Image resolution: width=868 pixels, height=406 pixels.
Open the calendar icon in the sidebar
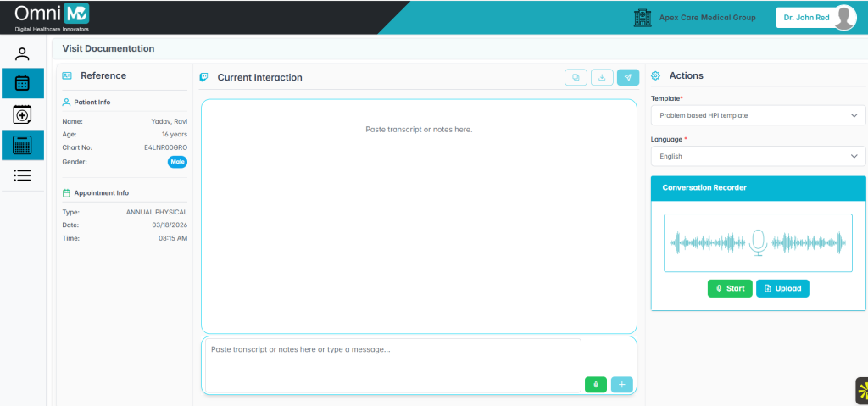coord(23,83)
